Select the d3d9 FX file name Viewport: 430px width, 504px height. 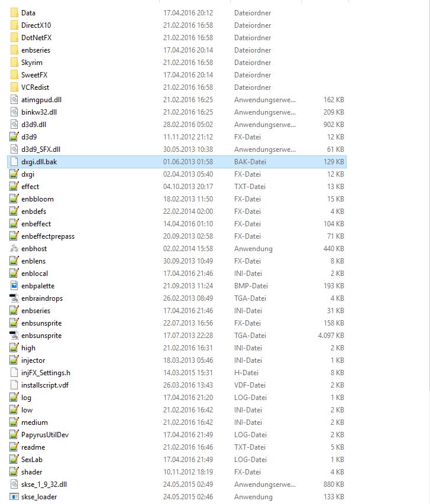pyautogui.click(x=29, y=137)
